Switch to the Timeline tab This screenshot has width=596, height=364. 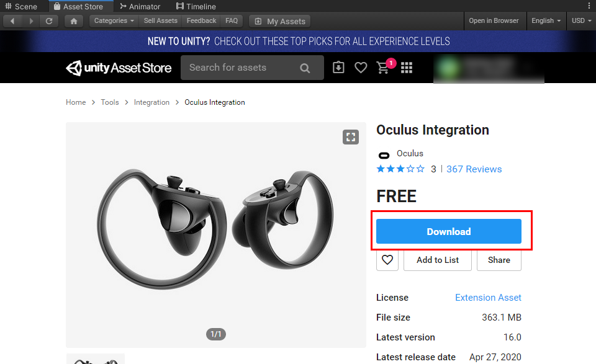click(x=196, y=7)
